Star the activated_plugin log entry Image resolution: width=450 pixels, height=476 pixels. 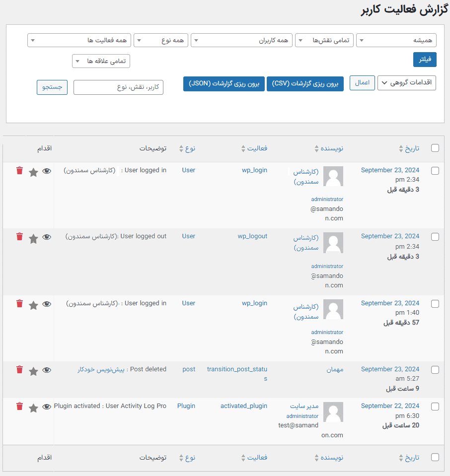(33, 408)
